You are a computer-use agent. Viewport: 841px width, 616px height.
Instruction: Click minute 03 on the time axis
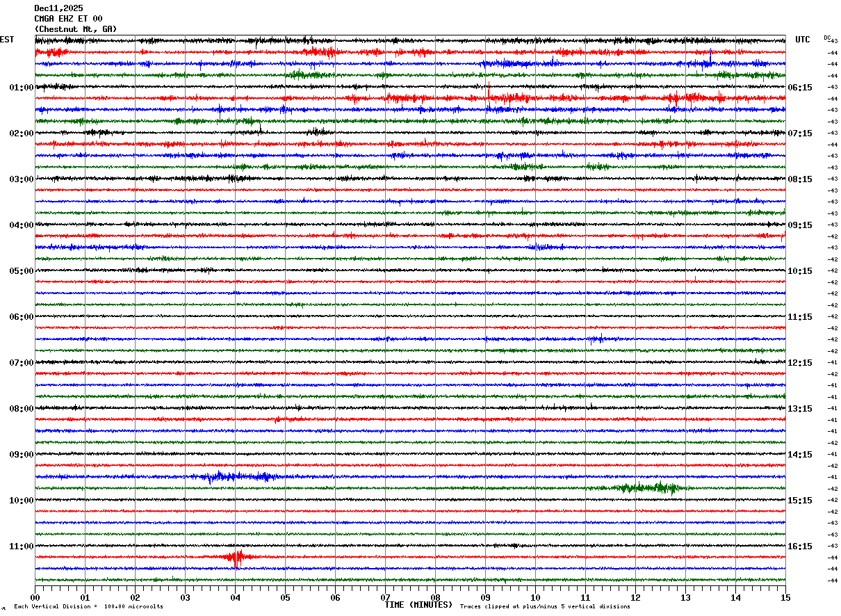point(185,597)
